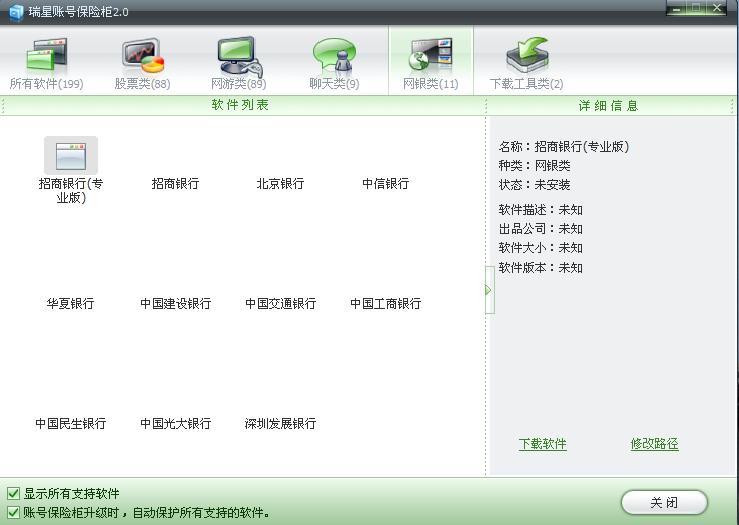Screen dimensions: 739x525
Task: Select 中国光大银行 entry
Action: pos(175,423)
